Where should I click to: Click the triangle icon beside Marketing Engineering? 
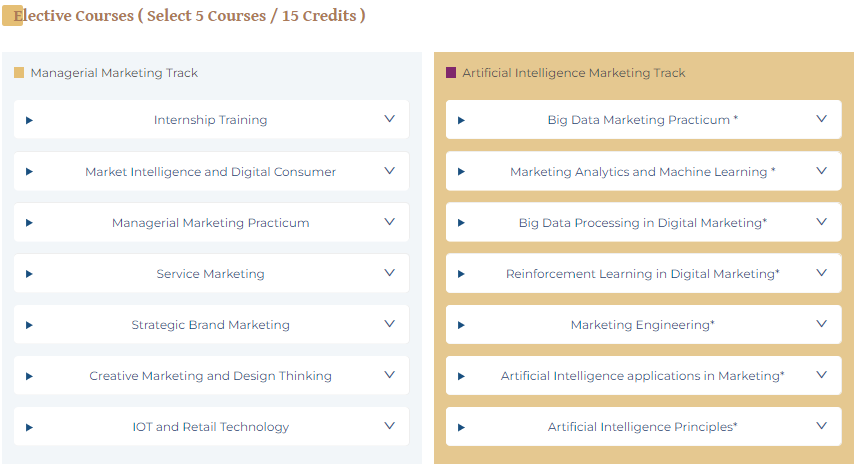[461, 325]
